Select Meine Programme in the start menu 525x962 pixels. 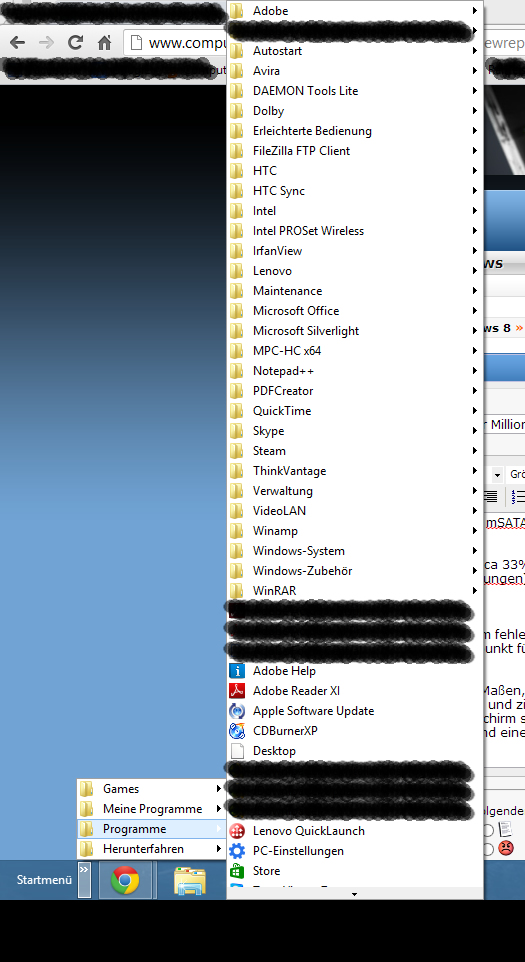point(151,809)
